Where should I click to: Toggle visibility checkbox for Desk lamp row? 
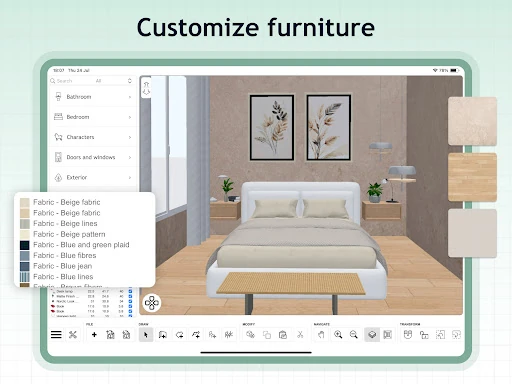pyautogui.click(x=130, y=291)
